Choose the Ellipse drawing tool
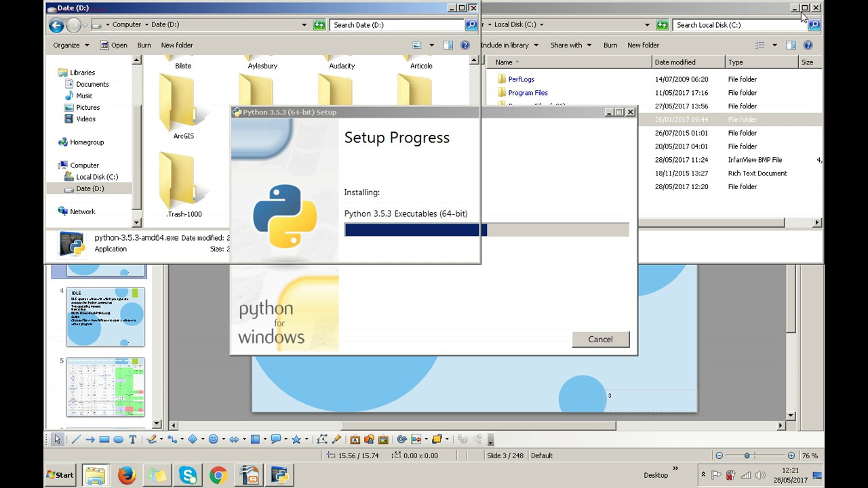868x488 pixels. coord(119,439)
